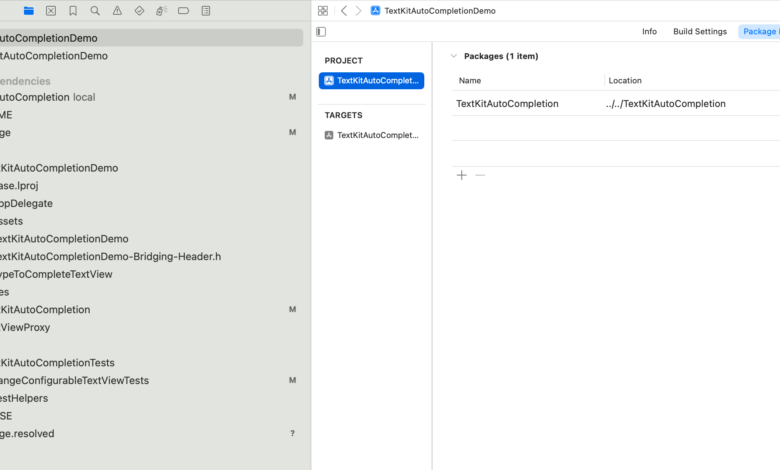
Task: Collapse the Packages section
Action: click(454, 57)
